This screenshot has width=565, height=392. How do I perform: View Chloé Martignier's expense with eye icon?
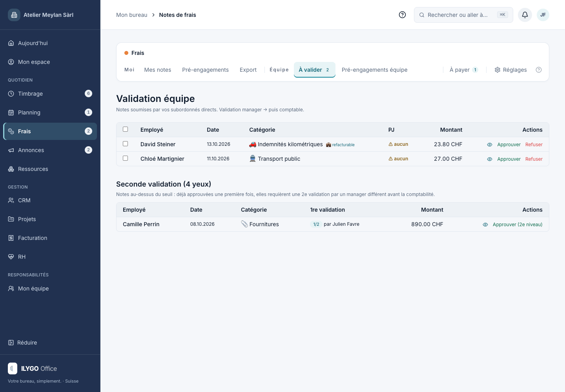[x=490, y=159]
